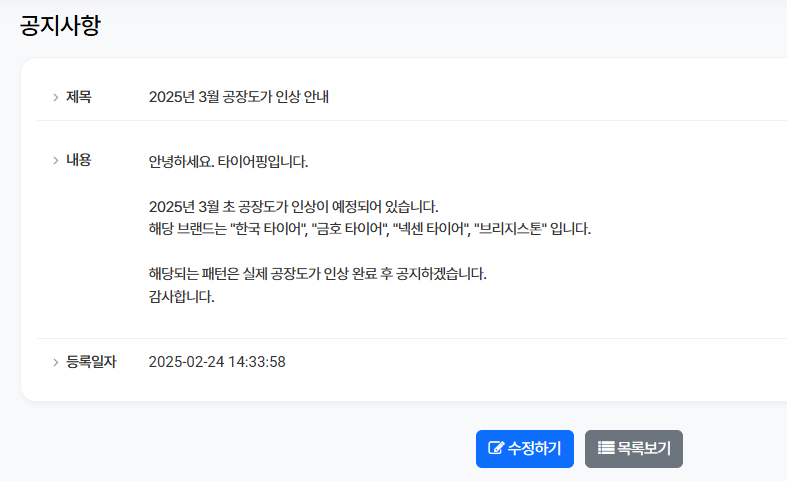Screen dimensions: 787x481
Task: Click the 제목 field label
Action: tap(79, 97)
